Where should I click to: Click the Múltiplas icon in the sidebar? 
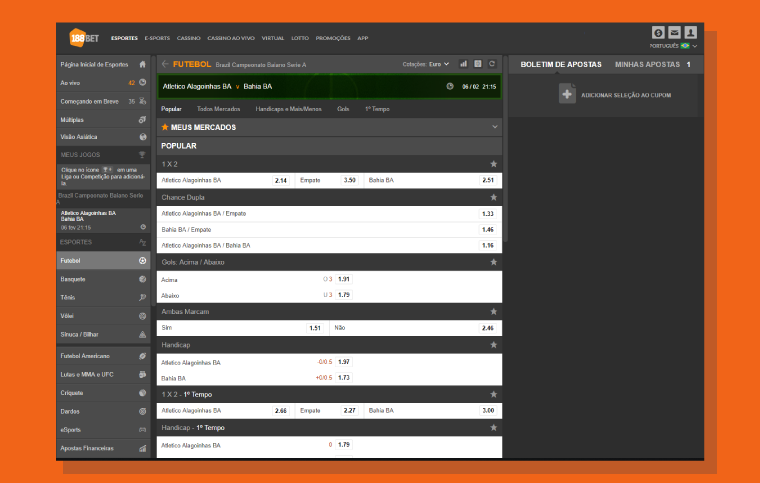point(142,119)
